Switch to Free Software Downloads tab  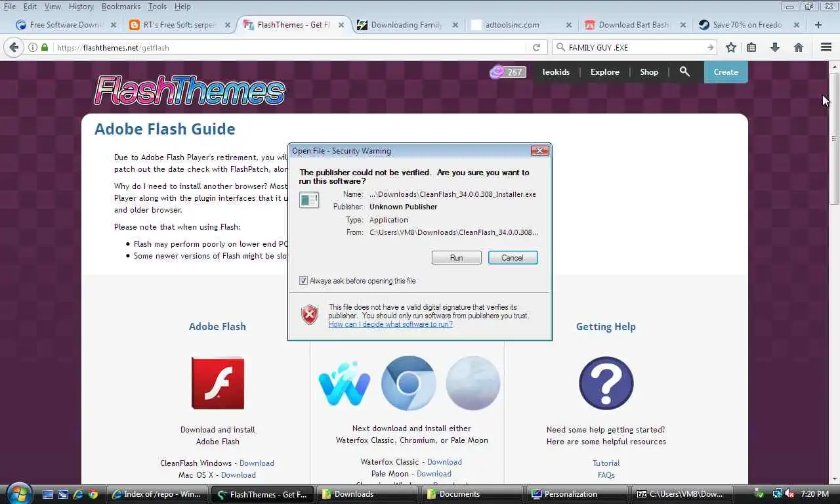coord(66,25)
